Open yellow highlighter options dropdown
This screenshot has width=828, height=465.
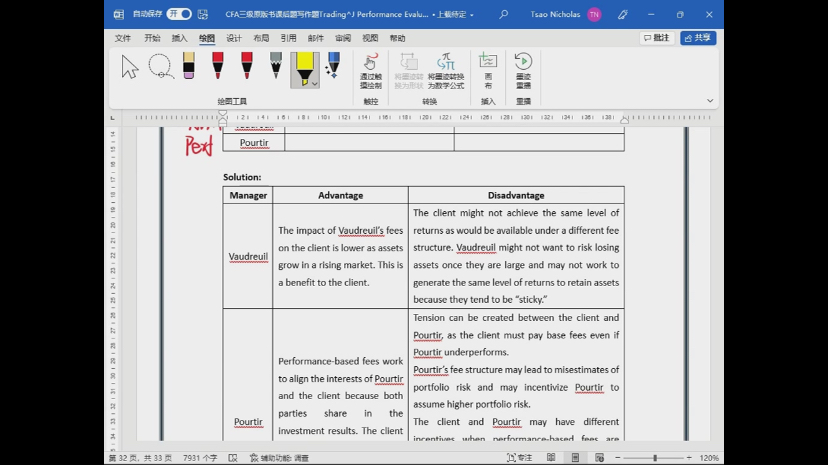pos(314,84)
